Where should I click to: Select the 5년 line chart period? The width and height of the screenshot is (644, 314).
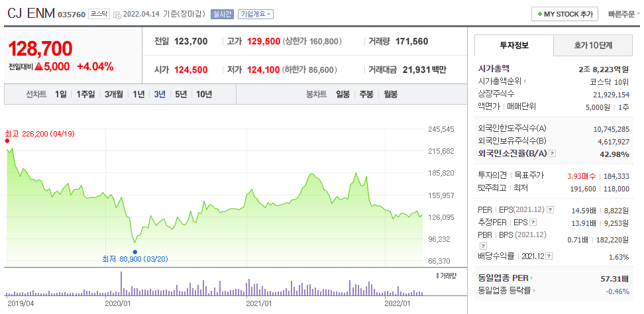coord(181,95)
